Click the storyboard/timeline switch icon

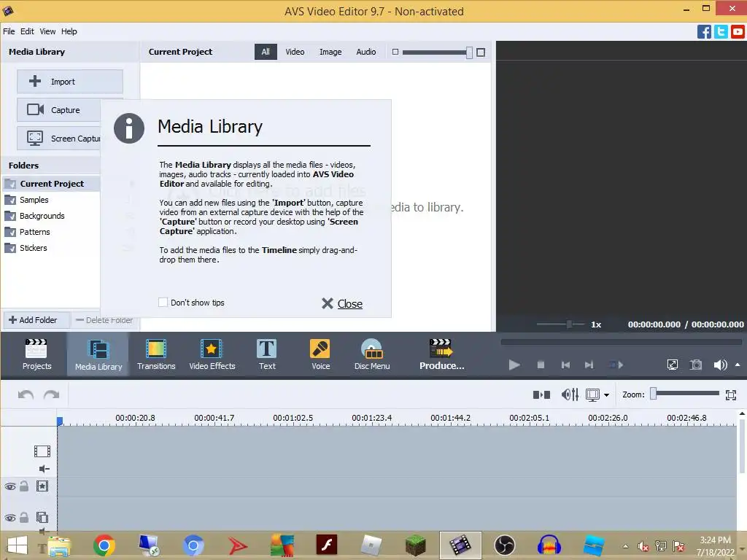tap(541, 394)
